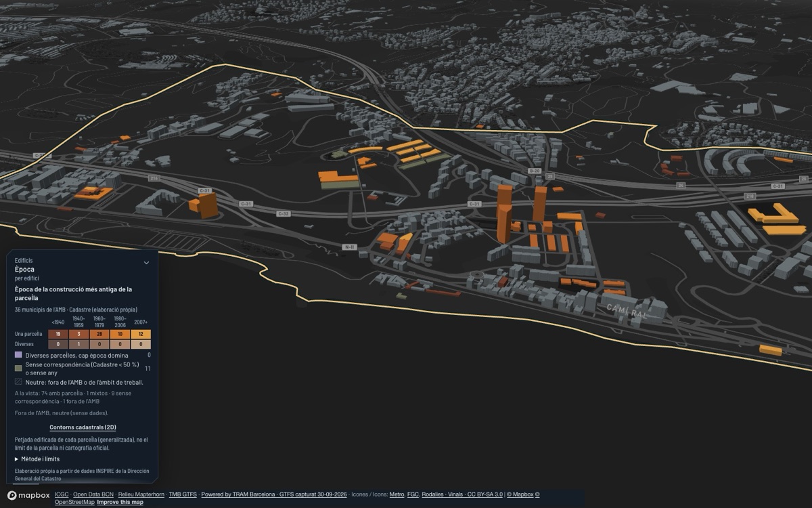Click the purple 'Diverses parcel·les' legend square

click(x=18, y=355)
